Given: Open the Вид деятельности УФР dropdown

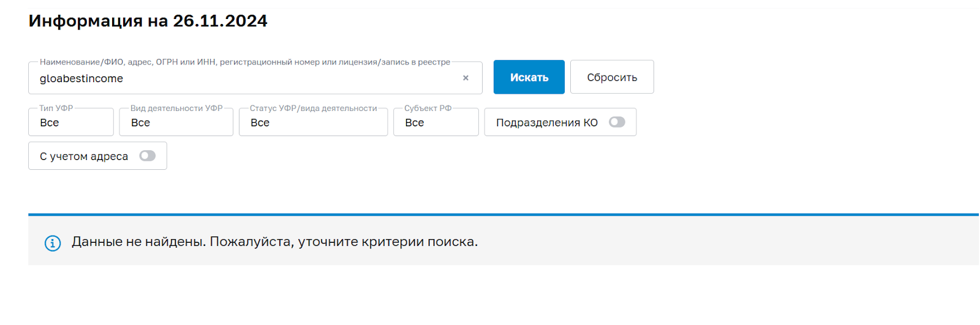Looking at the screenshot, I should (176, 122).
